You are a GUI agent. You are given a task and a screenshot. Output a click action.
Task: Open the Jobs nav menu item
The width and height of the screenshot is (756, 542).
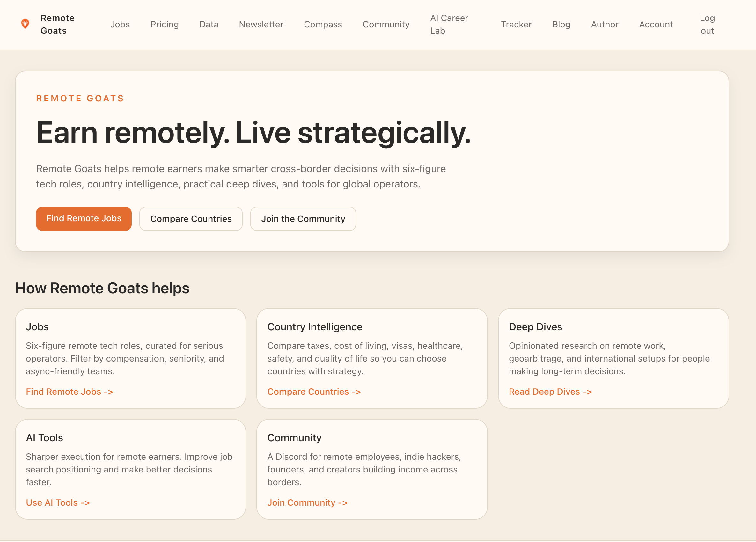120,24
